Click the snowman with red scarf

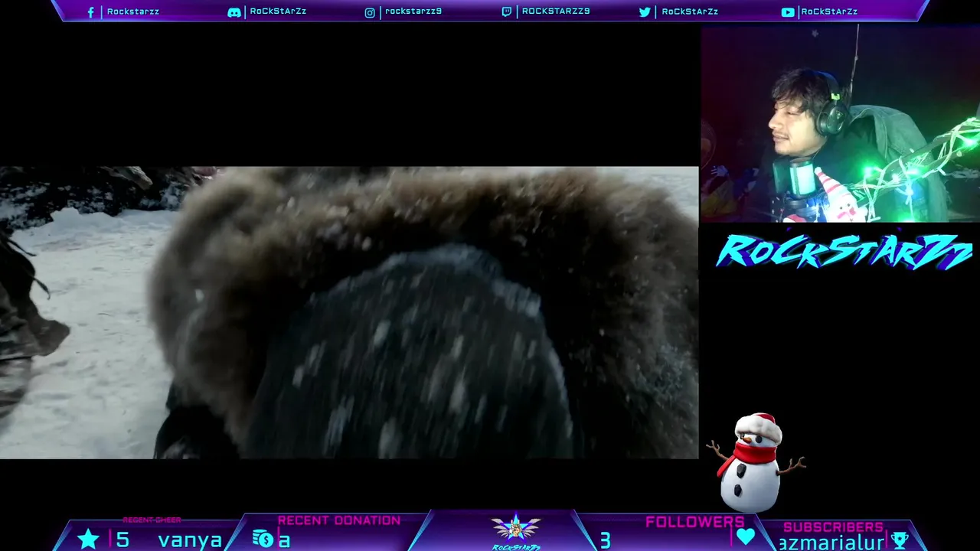coord(755,462)
